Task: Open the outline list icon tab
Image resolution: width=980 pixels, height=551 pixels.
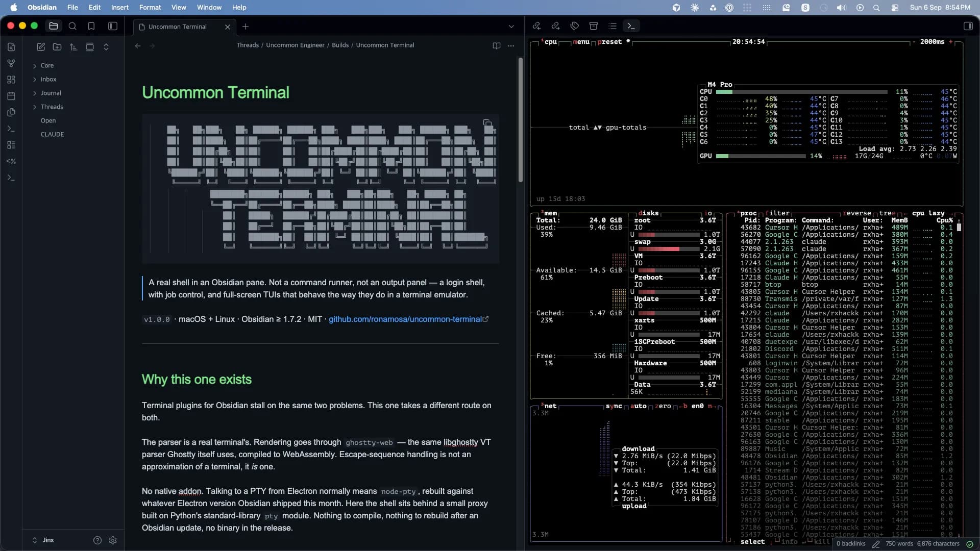Action: [x=612, y=26]
